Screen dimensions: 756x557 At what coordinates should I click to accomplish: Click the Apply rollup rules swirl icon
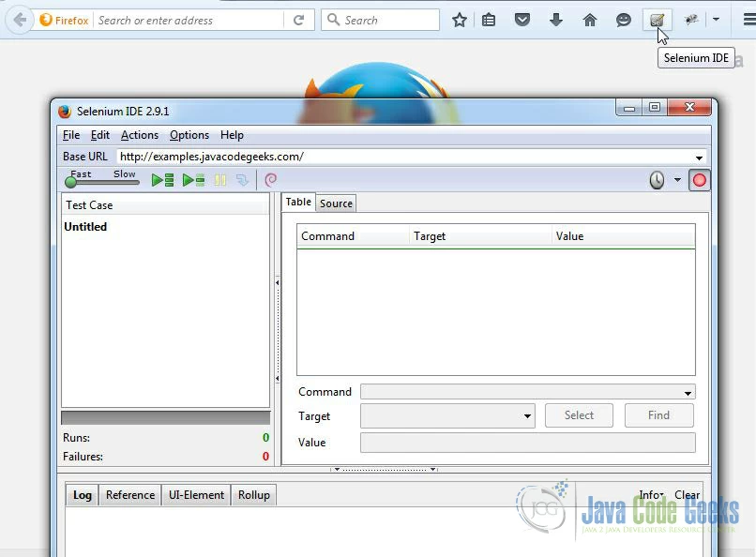click(x=270, y=180)
